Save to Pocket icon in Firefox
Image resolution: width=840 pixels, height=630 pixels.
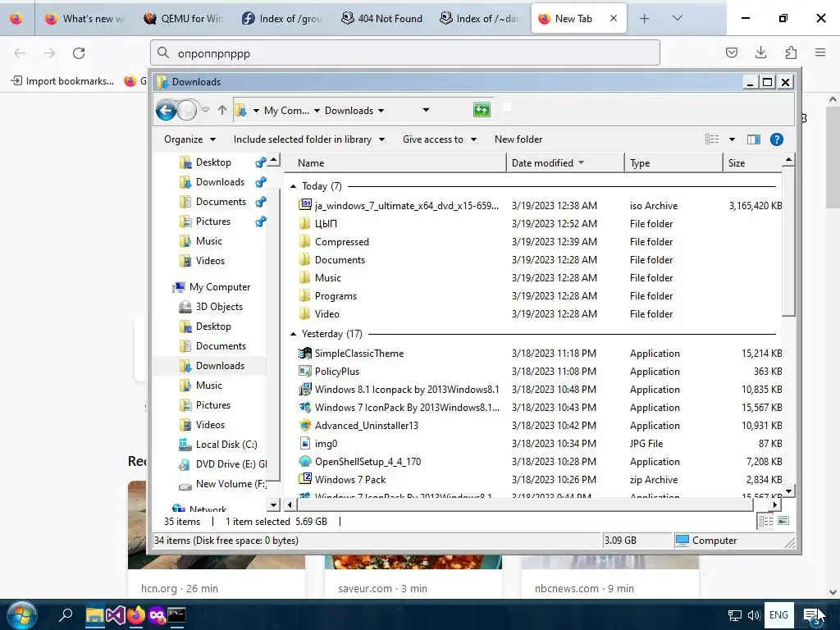731,52
